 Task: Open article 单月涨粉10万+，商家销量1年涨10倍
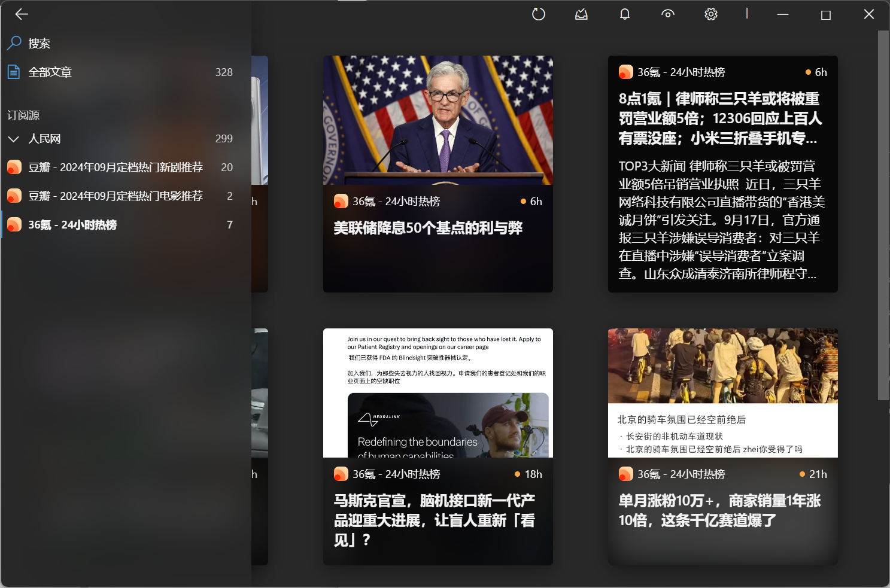[x=719, y=510]
